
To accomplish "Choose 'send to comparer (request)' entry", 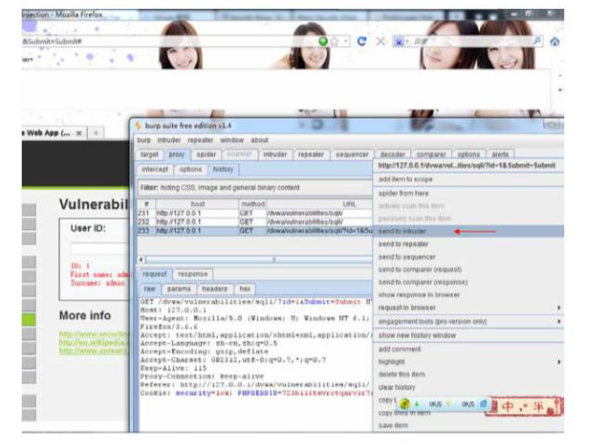I will coord(468,270).
